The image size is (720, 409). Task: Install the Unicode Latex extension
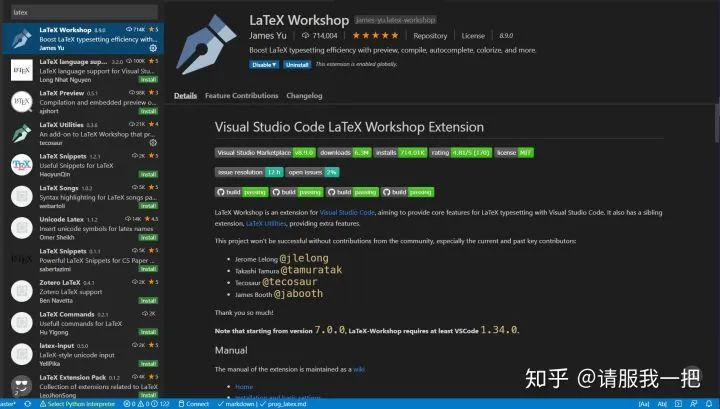coord(148,237)
